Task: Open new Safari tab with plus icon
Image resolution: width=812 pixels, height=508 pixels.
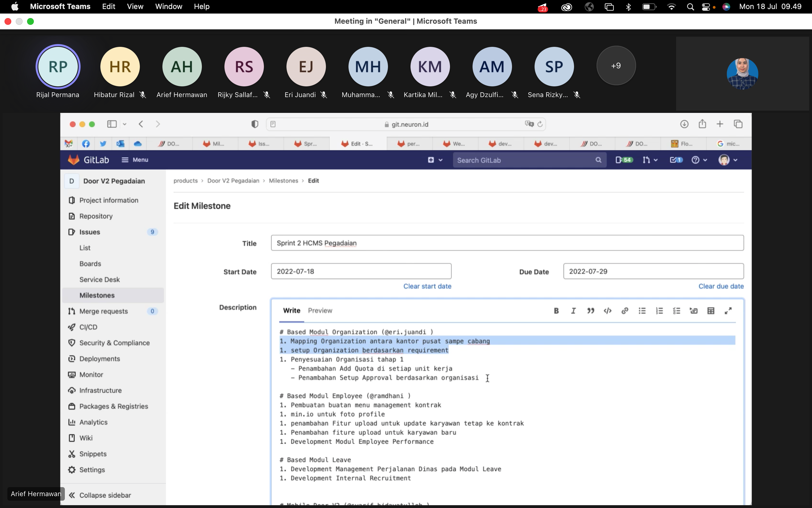Action: 720,124
